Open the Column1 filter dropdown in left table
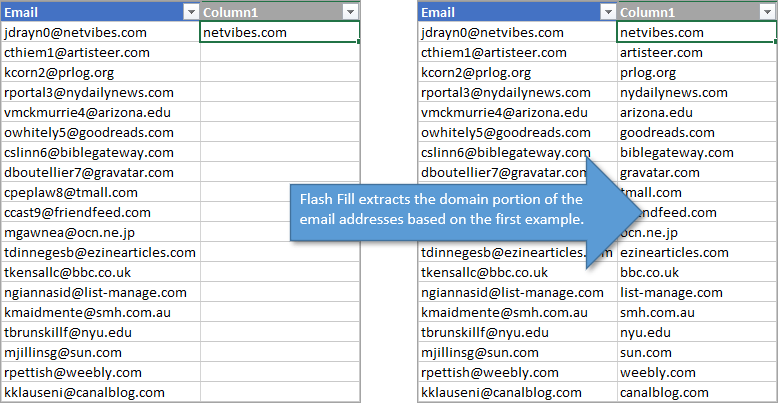 tap(348, 12)
